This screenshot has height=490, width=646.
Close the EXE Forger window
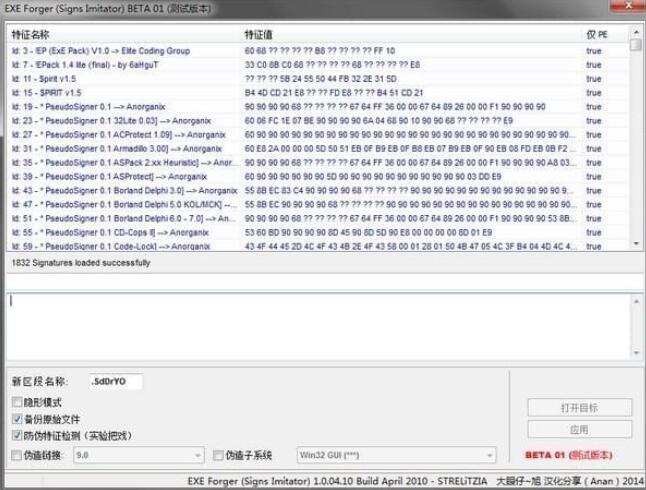pyautogui.click(x=628, y=5)
